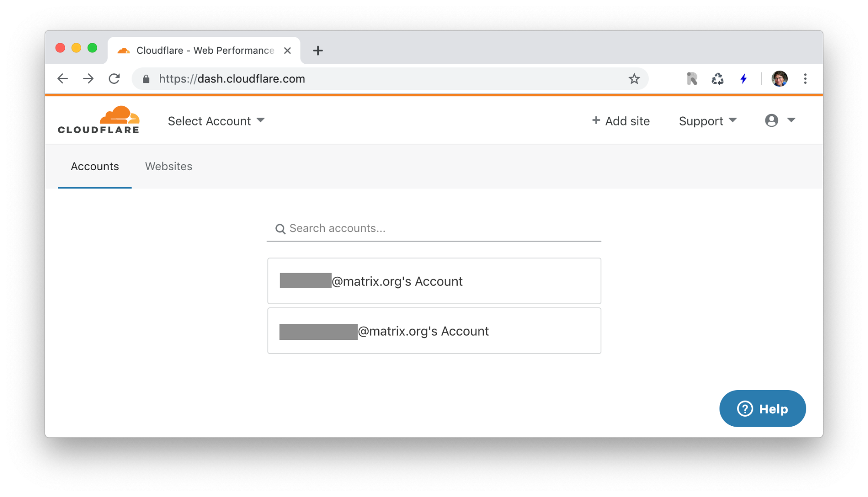The image size is (868, 497).
Task: Switch to the Websites tab
Action: coord(168,166)
